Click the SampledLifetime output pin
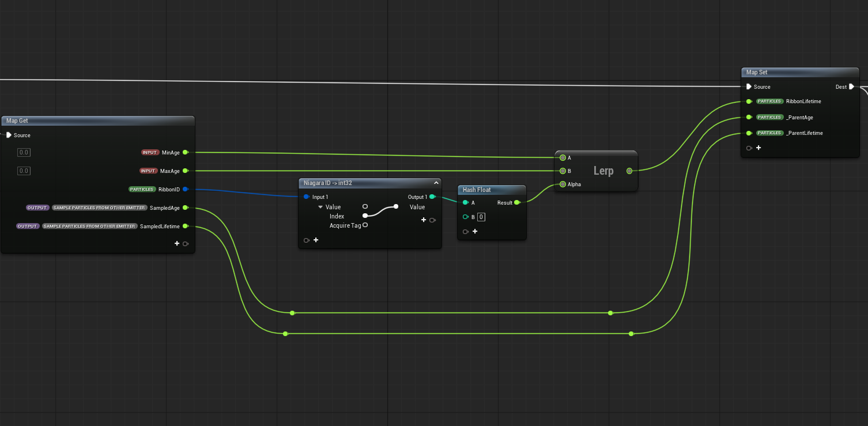Screen dimensions: 868x426 [185, 226]
